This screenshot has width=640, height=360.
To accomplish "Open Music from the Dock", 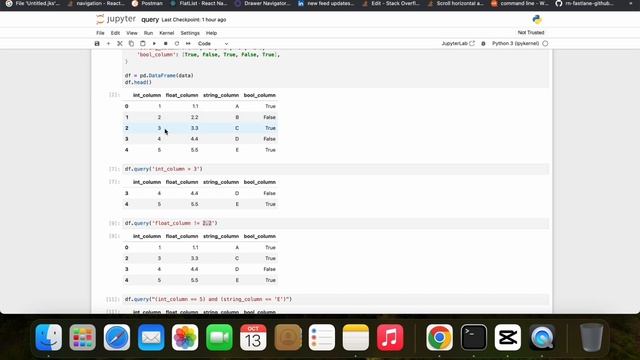I will coord(390,338).
